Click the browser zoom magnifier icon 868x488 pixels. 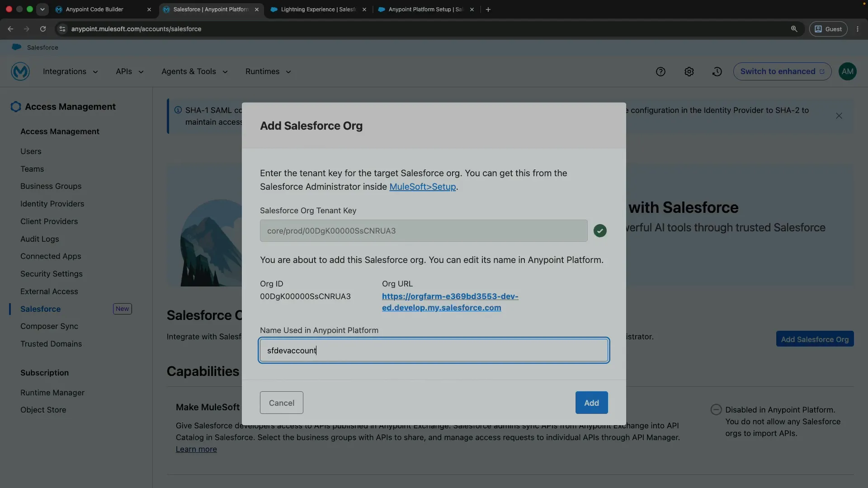point(794,29)
